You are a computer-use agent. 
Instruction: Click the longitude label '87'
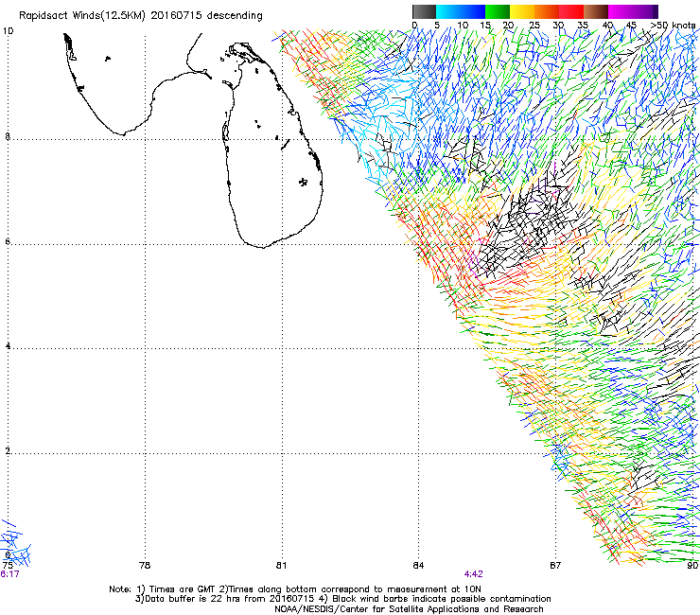555,565
